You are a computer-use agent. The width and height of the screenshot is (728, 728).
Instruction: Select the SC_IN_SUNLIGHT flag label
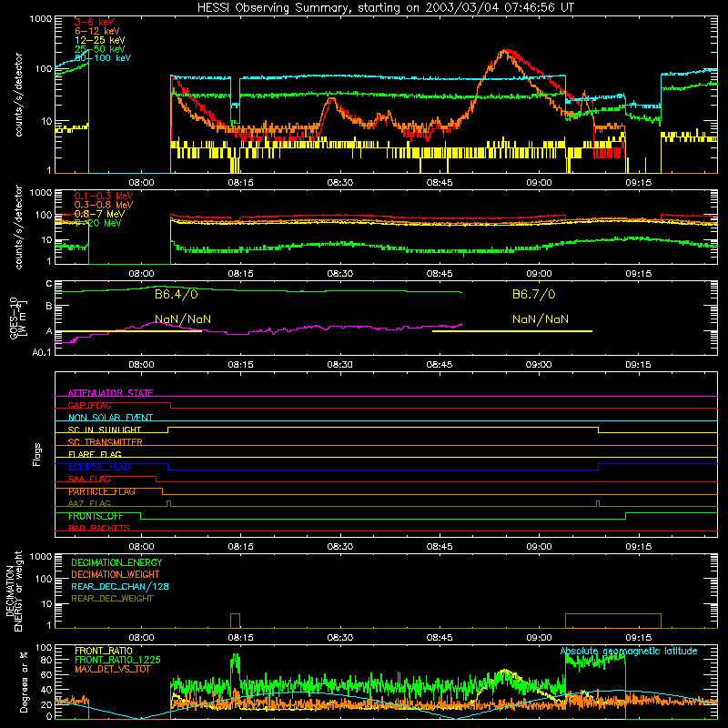point(105,430)
